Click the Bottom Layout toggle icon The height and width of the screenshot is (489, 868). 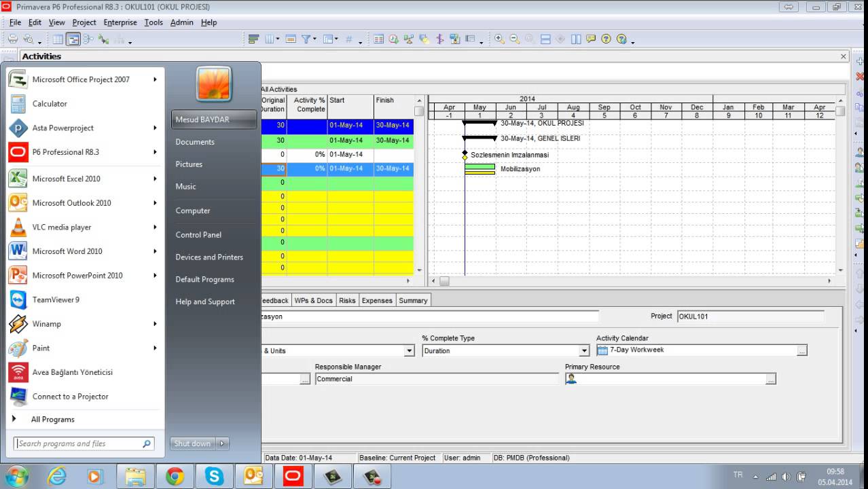(545, 39)
